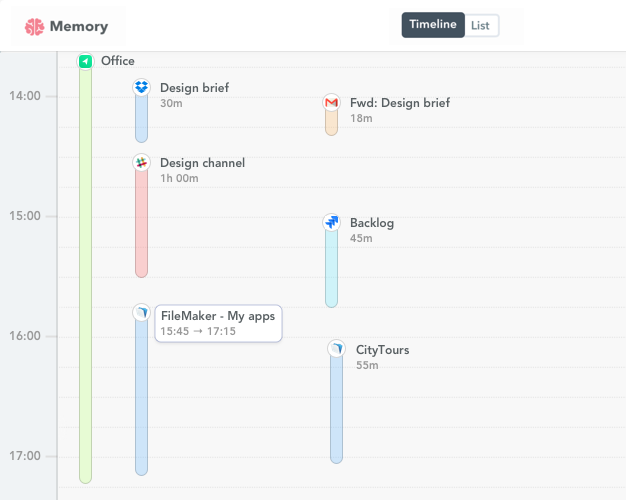The height and width of the screenshot is (500, 626).
Task: Click the 14:00 time label
Action: coord(25,96)
